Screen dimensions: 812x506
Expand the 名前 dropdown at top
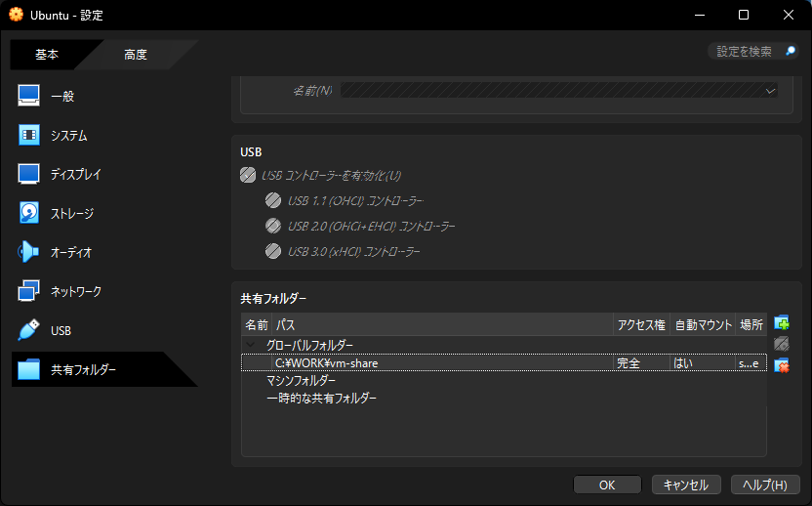[770, 91]
